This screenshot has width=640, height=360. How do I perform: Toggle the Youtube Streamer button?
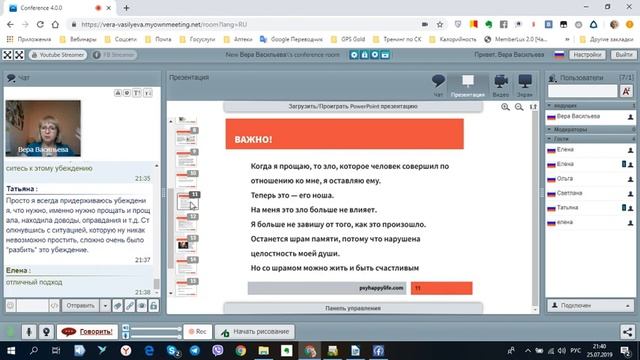point(58,55)
